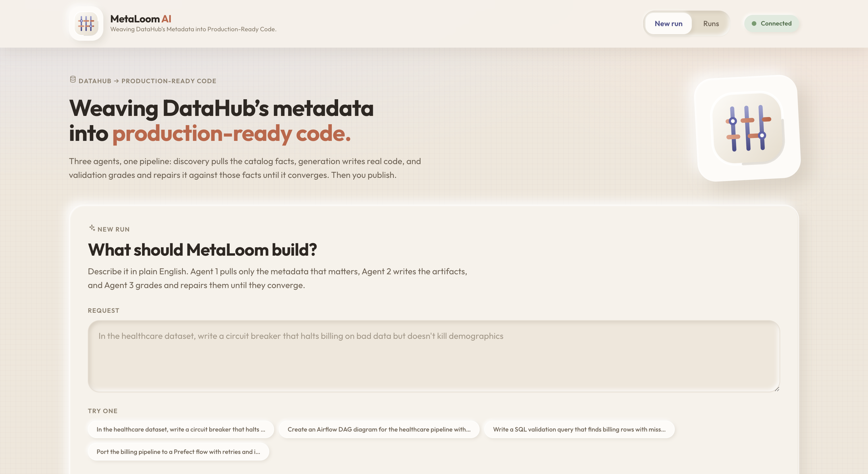Open the Runs tab
This screenshot has height=474, width=868.
[x=711, y=24]
